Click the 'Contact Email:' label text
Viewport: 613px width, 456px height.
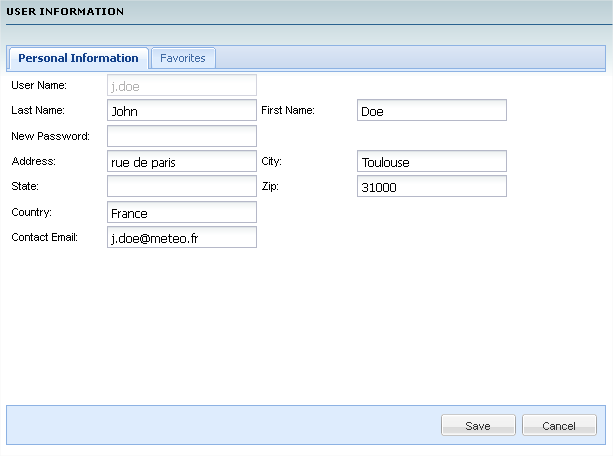[45, 237]
